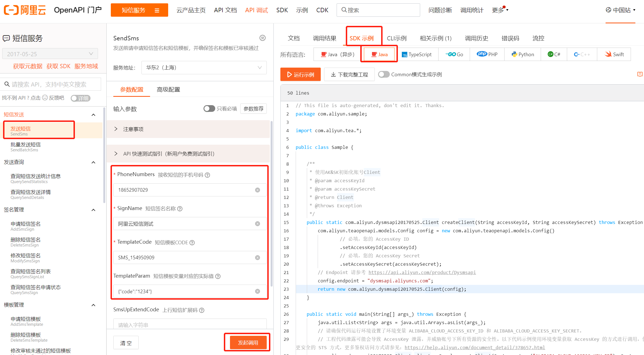Open the 流控 tab
644x355 pixels.
click(x=538, y=38)
